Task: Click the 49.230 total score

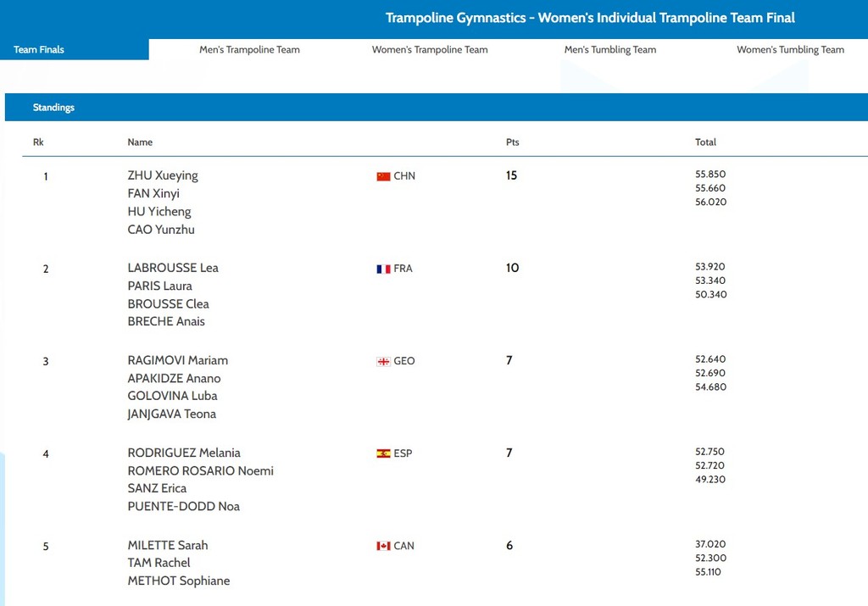Action: tap(710, 479)
